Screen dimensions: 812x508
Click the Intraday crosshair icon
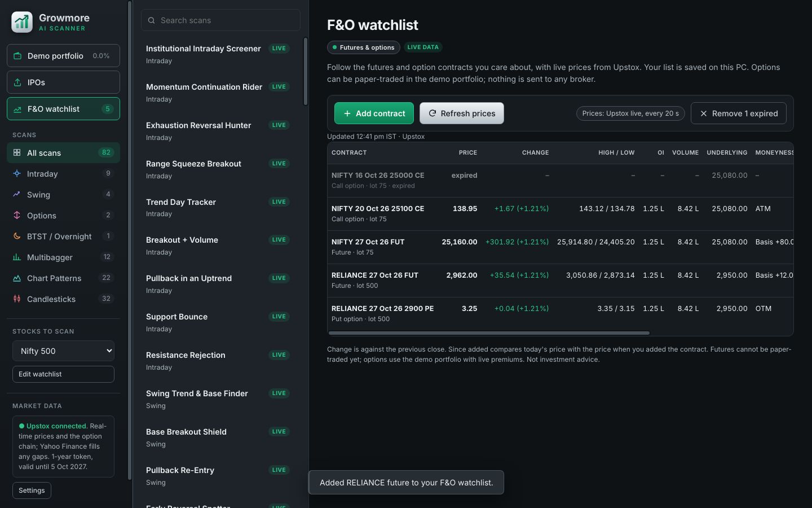pos(17,173)
